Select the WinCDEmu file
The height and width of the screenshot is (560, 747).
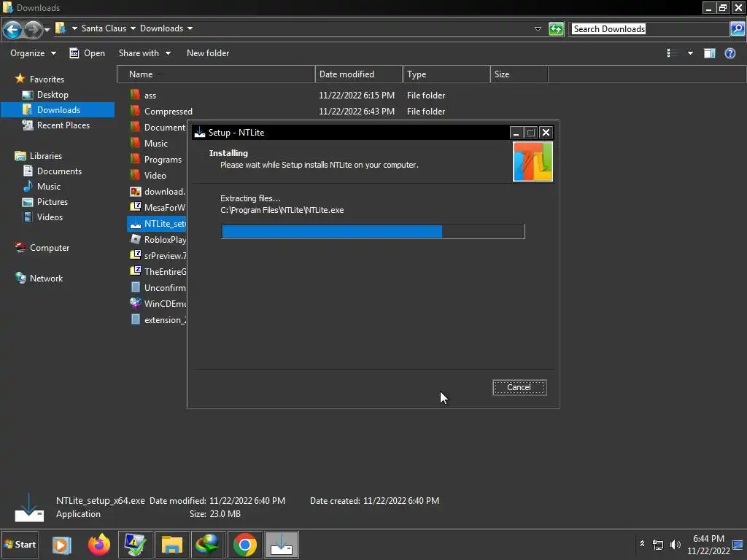(x=158, y=304)
